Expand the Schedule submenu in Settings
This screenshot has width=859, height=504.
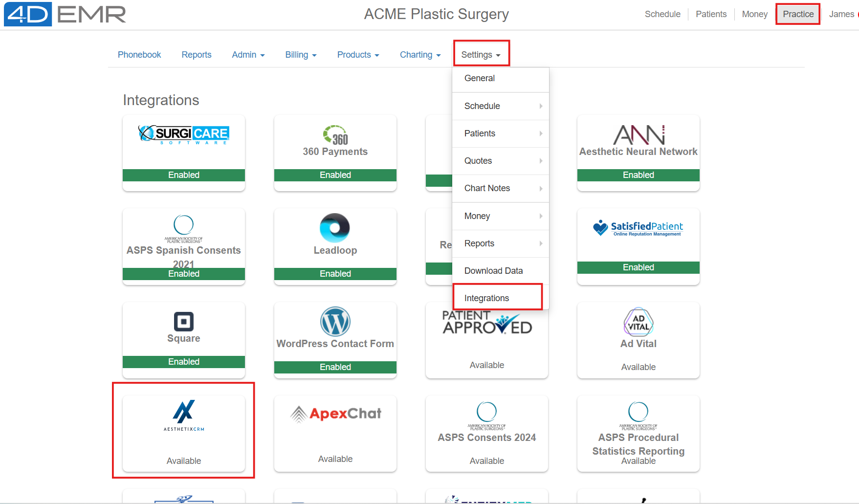(x=501, y=106)
